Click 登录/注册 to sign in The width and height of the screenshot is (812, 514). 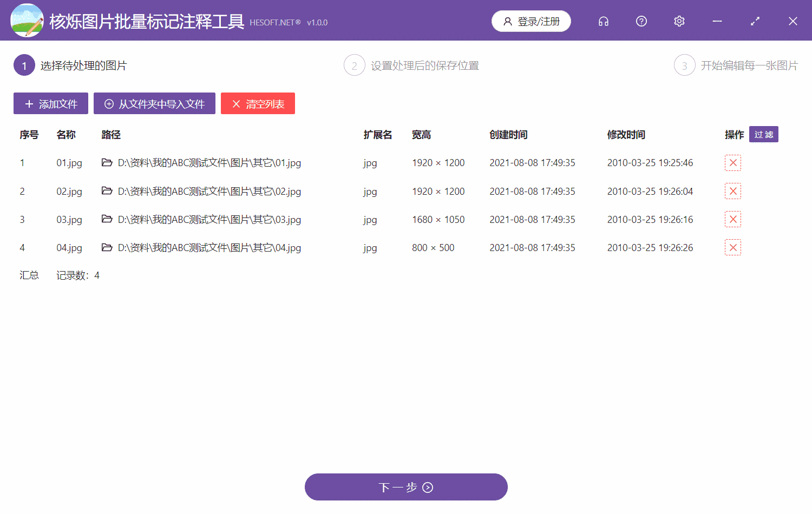point(531,21)
